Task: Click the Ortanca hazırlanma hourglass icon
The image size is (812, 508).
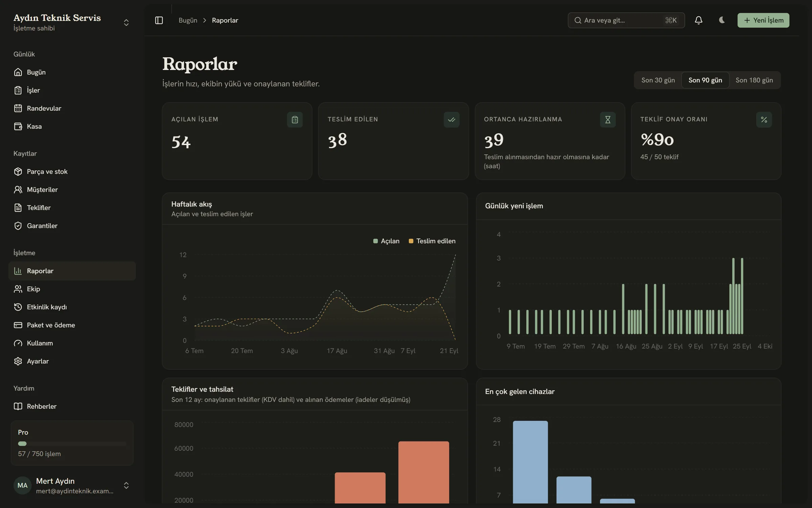Action: point(608,120)
